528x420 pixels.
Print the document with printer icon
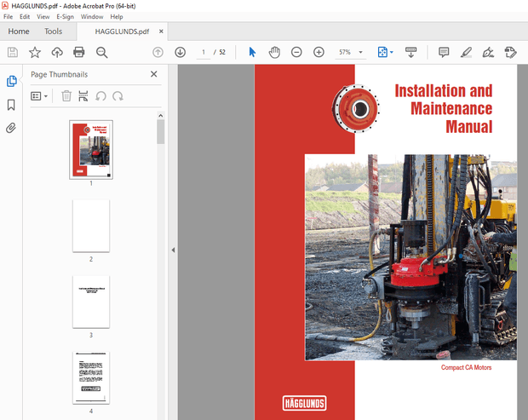tap(79, 52)
